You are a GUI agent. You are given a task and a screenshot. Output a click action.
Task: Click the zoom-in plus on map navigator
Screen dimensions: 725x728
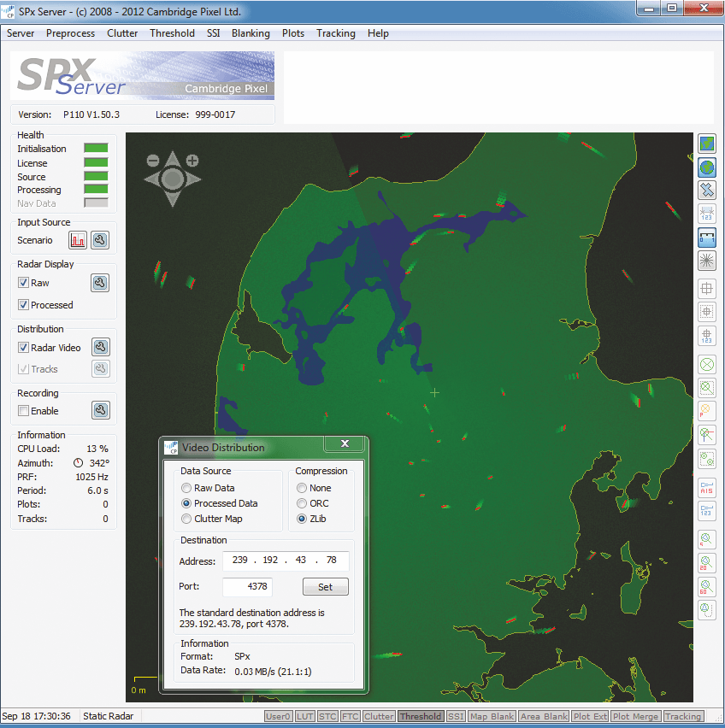pos(192,161)
